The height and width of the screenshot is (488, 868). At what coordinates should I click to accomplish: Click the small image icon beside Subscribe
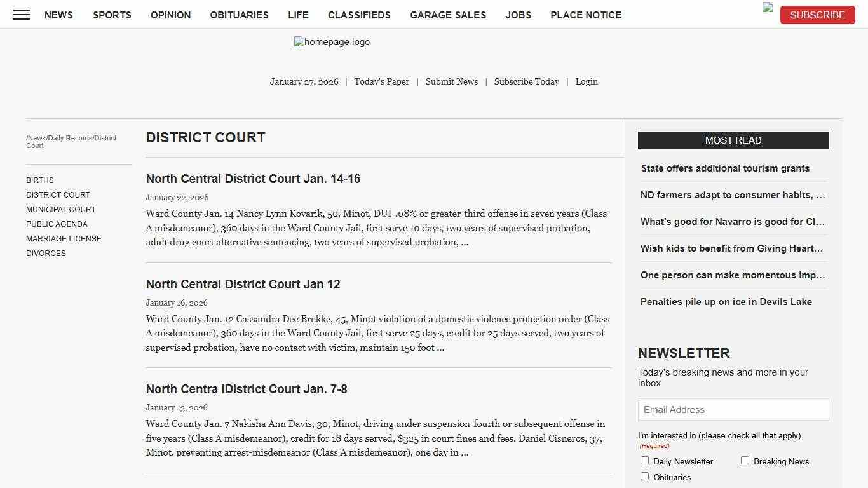pyautogui.click(x=767, y=8)
